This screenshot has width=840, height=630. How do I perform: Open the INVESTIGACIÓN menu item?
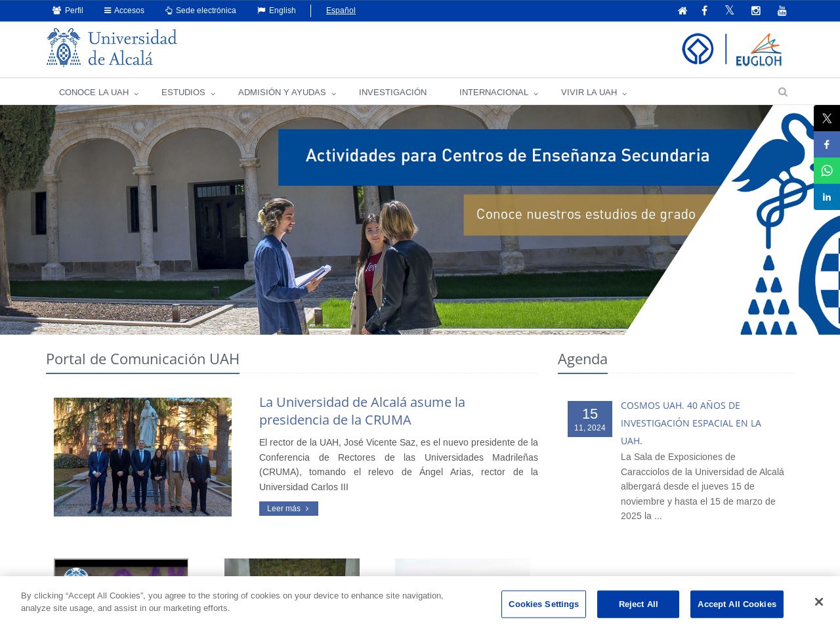point(392,92)
